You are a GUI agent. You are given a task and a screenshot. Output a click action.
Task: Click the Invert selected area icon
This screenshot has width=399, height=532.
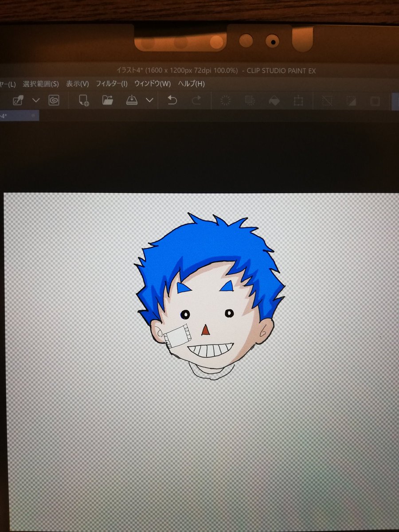click(x=351, y=101)
